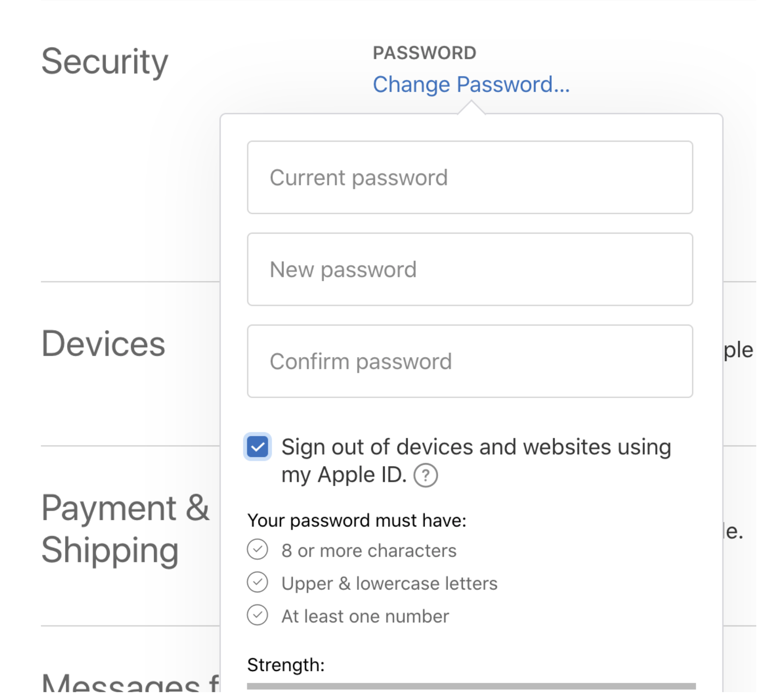This screenshot has height=700, width=767.
Task: Click into the New password field
Action: point(470,269)
